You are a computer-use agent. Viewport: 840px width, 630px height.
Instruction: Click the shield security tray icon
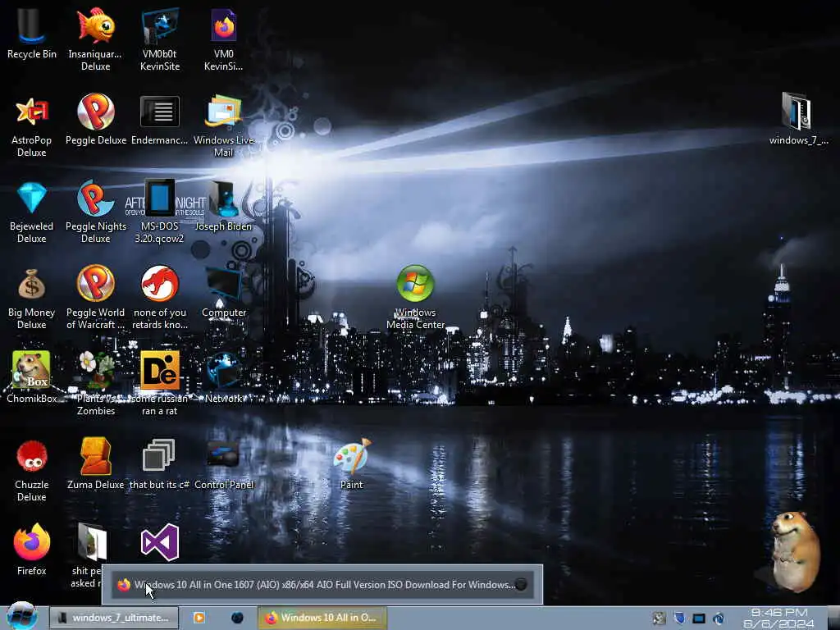tap(679, 619)
